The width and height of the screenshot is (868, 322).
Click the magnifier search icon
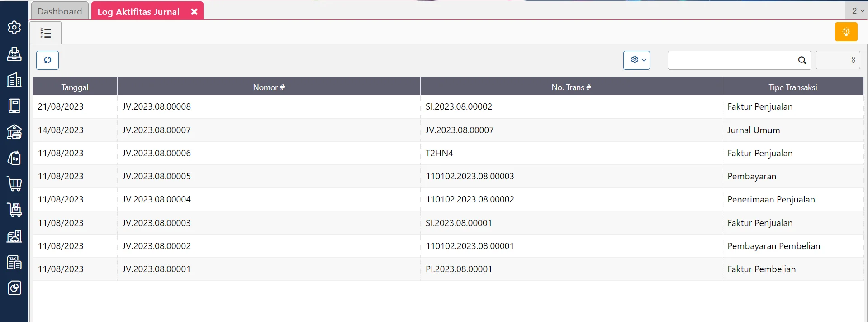[802, 60]
